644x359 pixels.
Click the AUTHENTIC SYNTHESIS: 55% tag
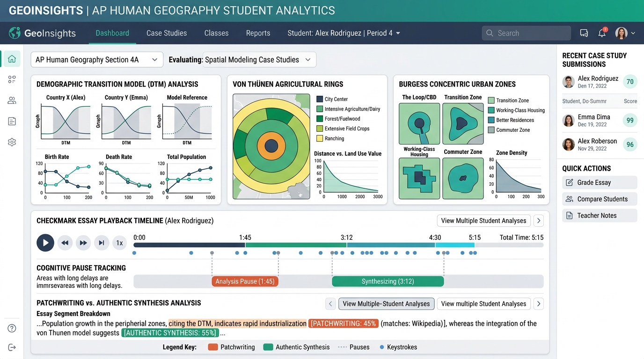click(x=170, y=333)
